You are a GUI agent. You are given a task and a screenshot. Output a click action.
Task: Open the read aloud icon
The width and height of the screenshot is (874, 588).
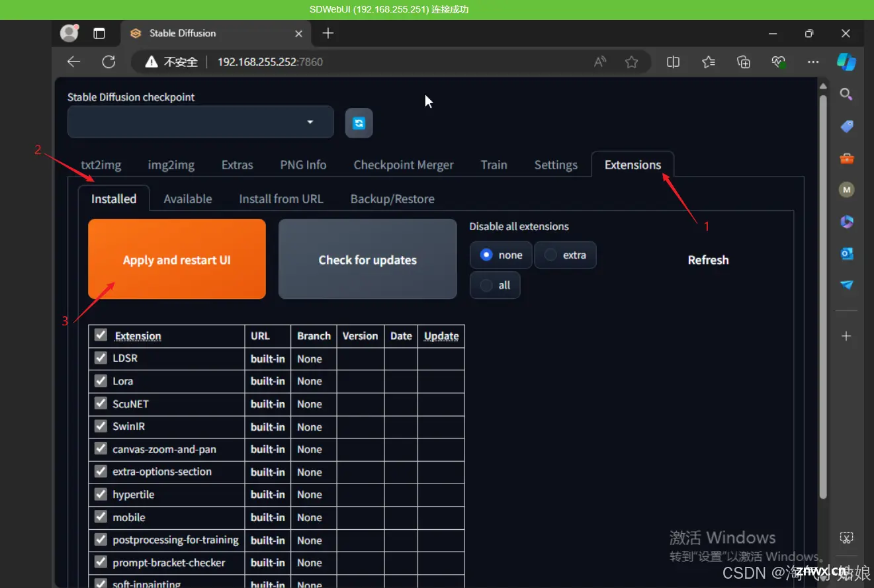point(600,62)
